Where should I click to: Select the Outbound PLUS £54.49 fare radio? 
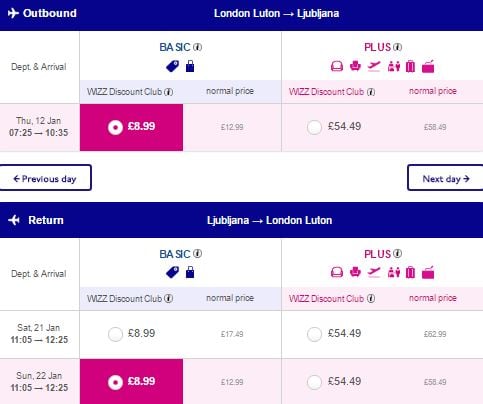[314, 127]
